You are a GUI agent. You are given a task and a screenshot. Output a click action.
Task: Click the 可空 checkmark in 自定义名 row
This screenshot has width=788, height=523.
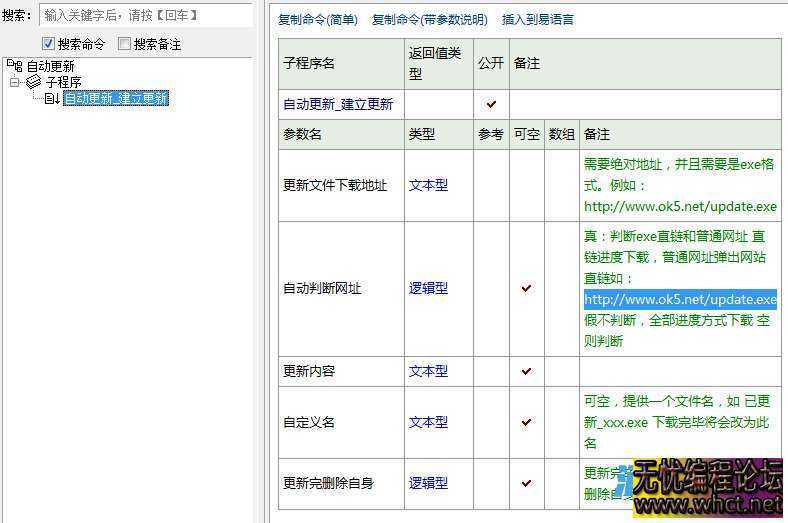[526, 422]
